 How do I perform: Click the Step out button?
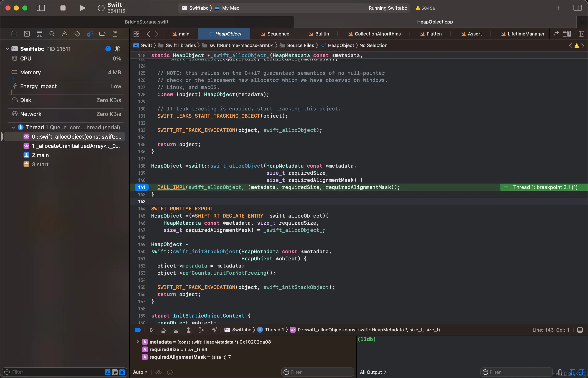tap(188, 330)
